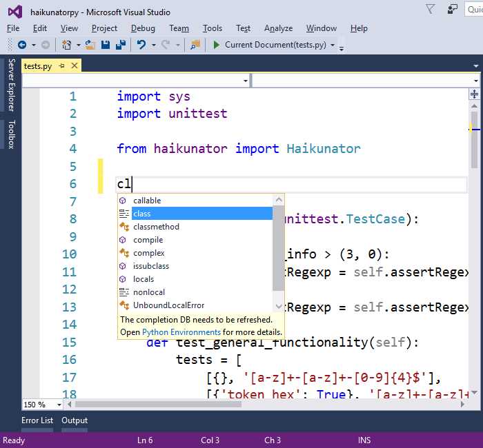Open the Python Environments link

pyautogui.click(x=181, y=332)
